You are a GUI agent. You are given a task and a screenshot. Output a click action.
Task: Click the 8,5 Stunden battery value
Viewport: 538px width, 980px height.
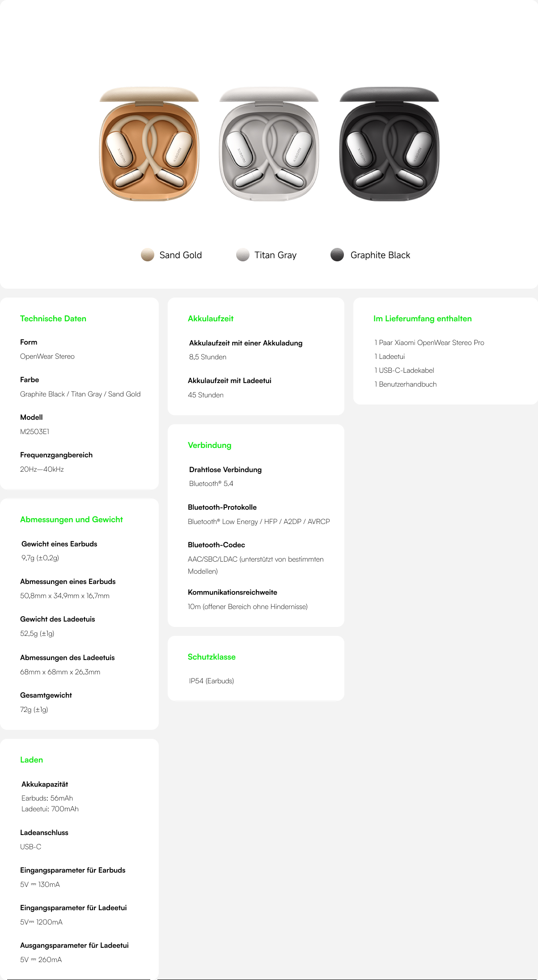(x=208, y=357)
